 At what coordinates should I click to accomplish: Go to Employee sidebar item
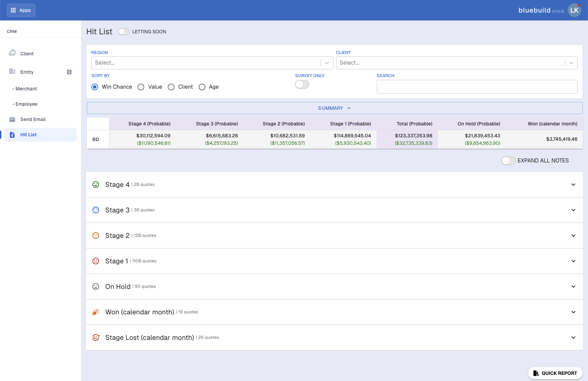tap(25, 104)
